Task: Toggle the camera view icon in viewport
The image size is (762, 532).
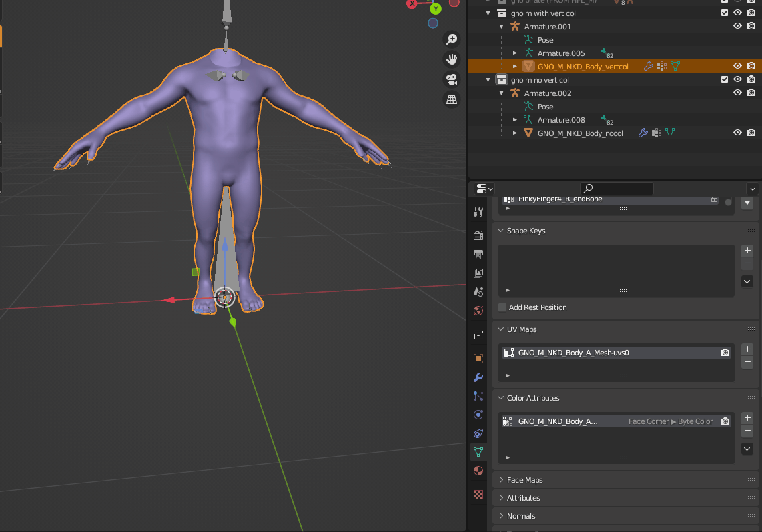Action: pos(452,79)
